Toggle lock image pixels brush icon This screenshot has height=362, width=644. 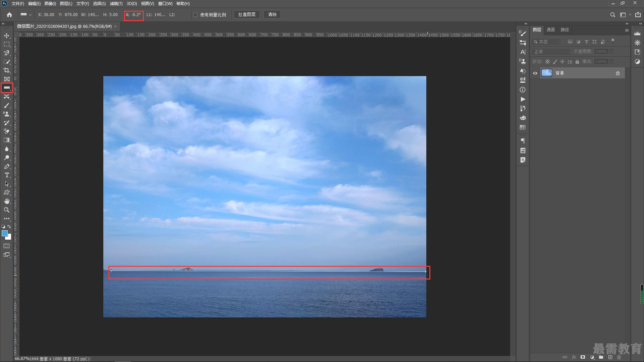(555, 62)
